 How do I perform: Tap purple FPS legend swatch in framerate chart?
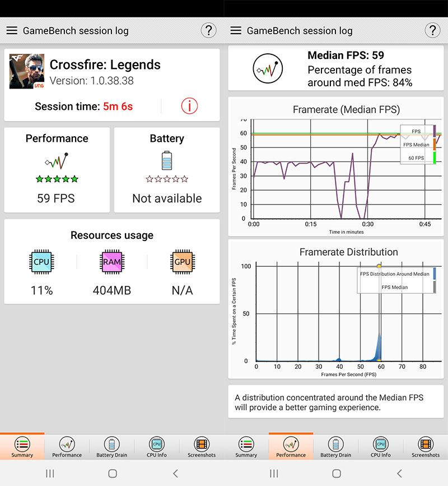coord(435,131)
